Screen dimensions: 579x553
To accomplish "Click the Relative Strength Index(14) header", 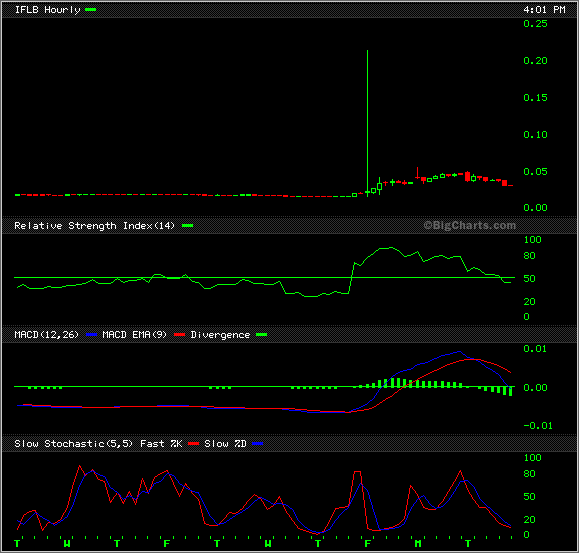I will click(94, 226).
